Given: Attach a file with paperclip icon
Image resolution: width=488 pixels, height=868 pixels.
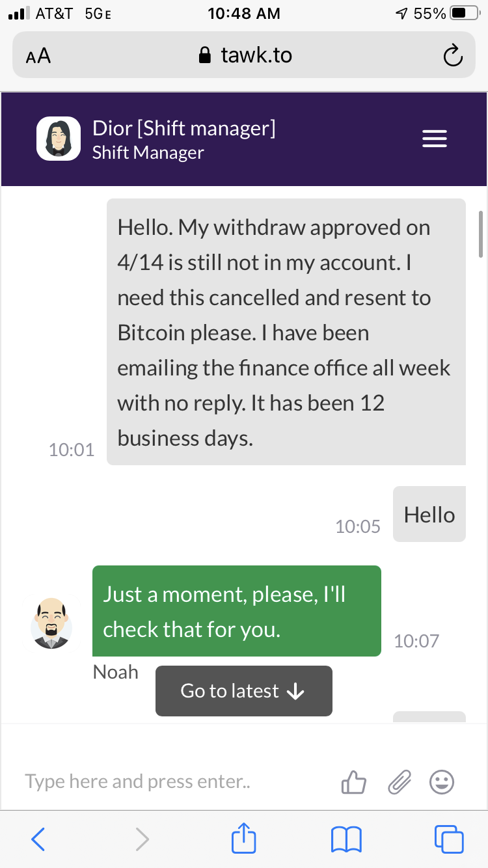Looking at the screenshot, I should click(x=400, y=782).
